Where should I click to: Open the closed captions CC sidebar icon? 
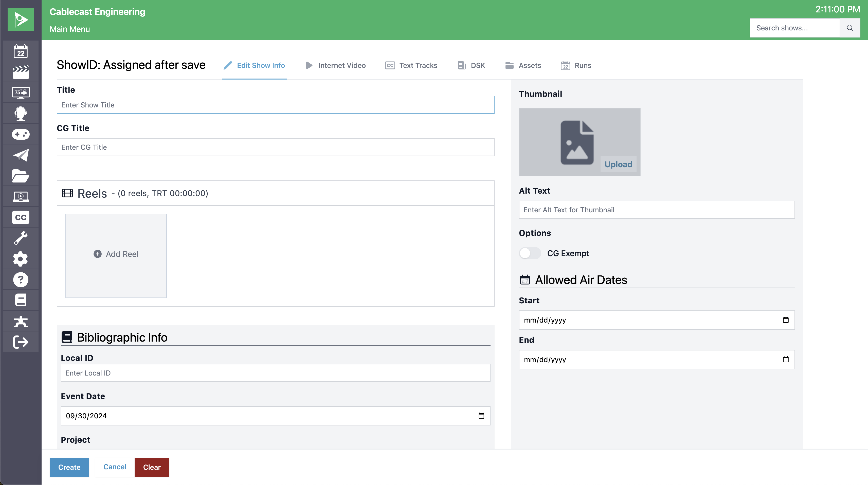21,217
